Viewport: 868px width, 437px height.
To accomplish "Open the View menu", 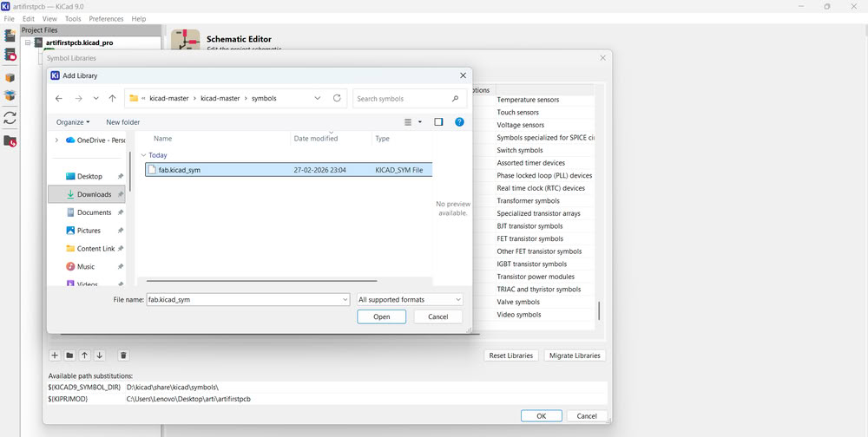I will (x=49, y=19).
